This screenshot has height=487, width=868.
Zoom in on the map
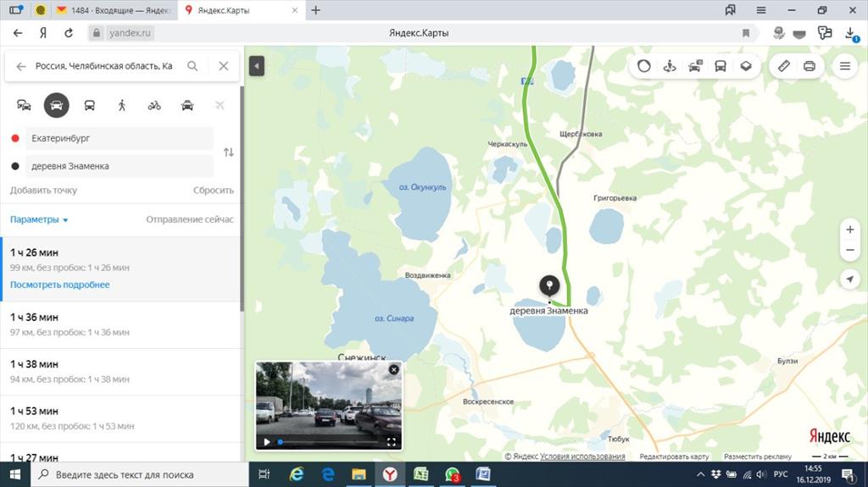click(x=849, y=230)
